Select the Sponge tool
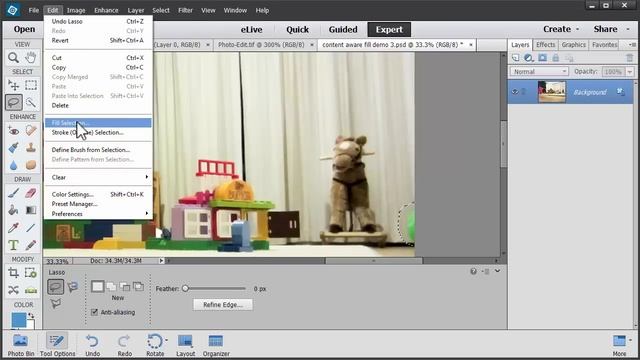Screen dimensions: 640x360 [31, 165]
